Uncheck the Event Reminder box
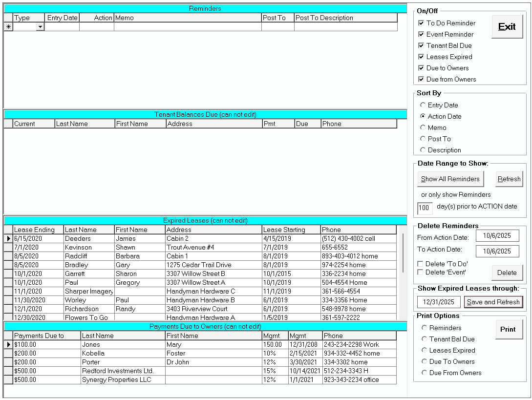The height and width of the screenshot is (400, 532). (x=420, y=34)
